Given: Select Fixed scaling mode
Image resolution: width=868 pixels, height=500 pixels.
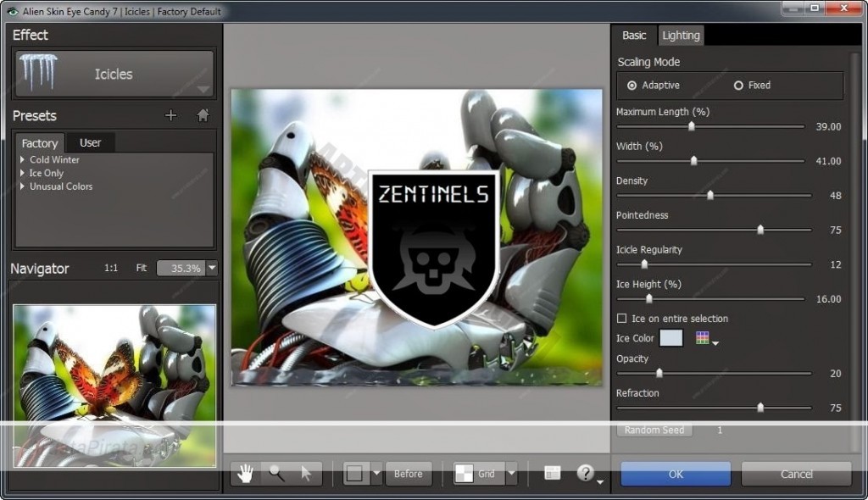Looking at the screenshot, I should [x=738, y=86].
